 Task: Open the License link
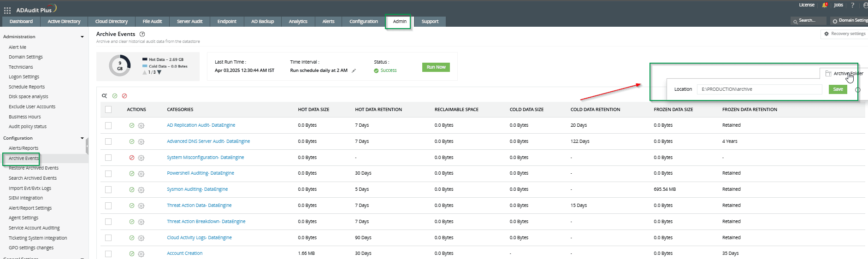click(x=807, y=5)
